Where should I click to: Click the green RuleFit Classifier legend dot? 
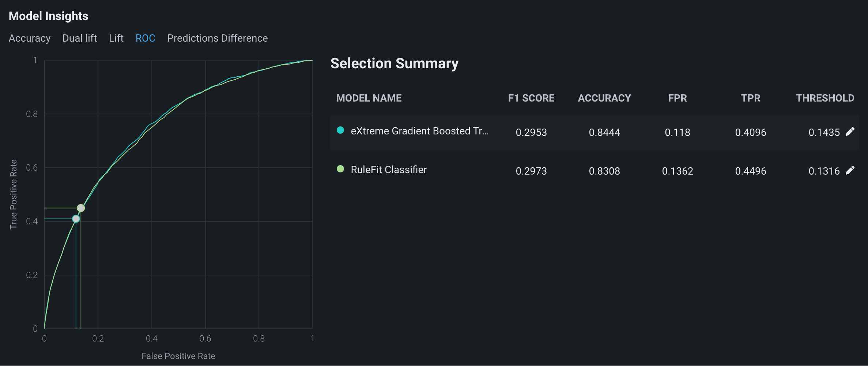(340, 169)
